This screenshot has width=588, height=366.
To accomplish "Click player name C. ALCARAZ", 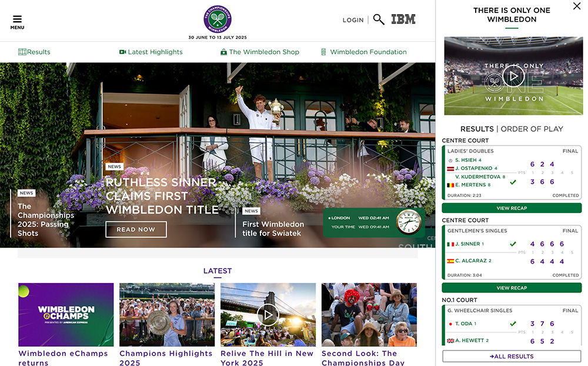I will pos(470,261).
